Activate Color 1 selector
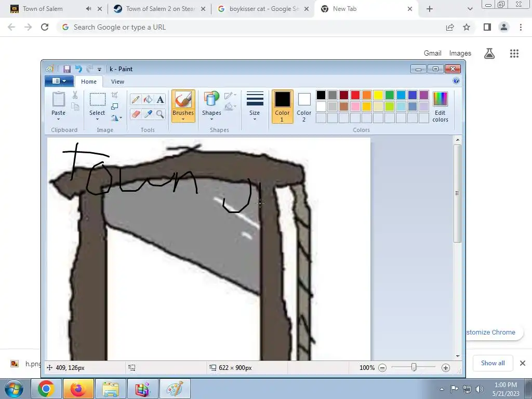Screen dimensions: 532x399 pos(282,107)
